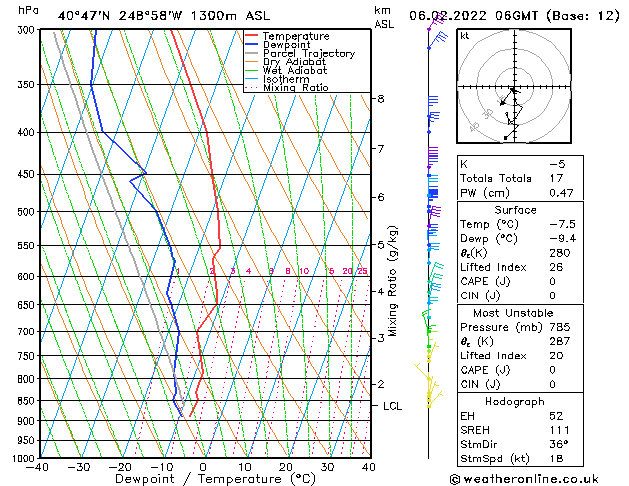Click the 'StmSpd (kt)' value 18
The width and height of the screenshot is (629, 486).
(x=556, y=459)
